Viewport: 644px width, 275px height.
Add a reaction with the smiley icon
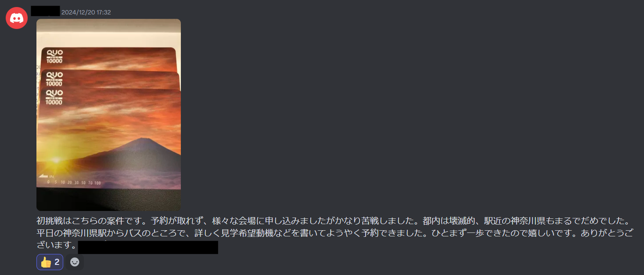click(75, 262)
